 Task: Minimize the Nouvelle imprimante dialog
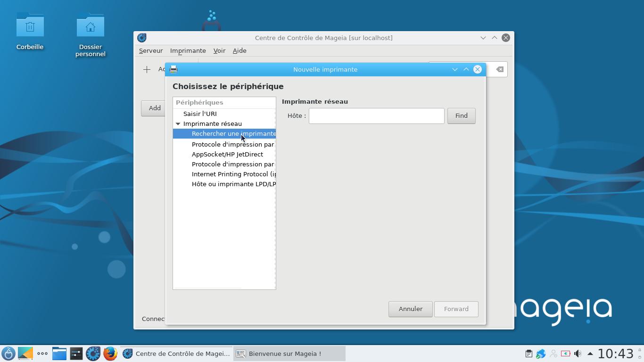point(455,69)
